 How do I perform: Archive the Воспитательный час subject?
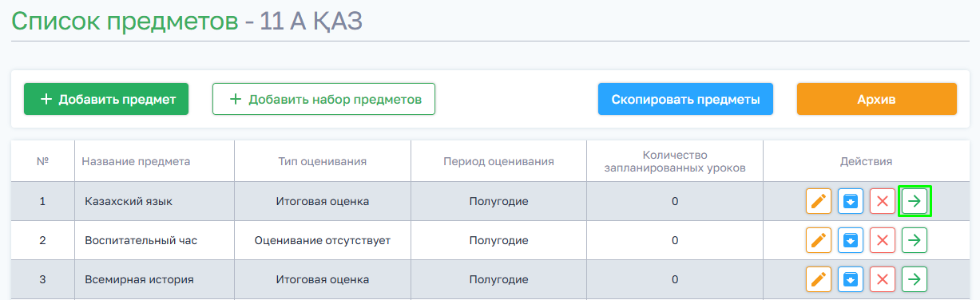[851, 239]
